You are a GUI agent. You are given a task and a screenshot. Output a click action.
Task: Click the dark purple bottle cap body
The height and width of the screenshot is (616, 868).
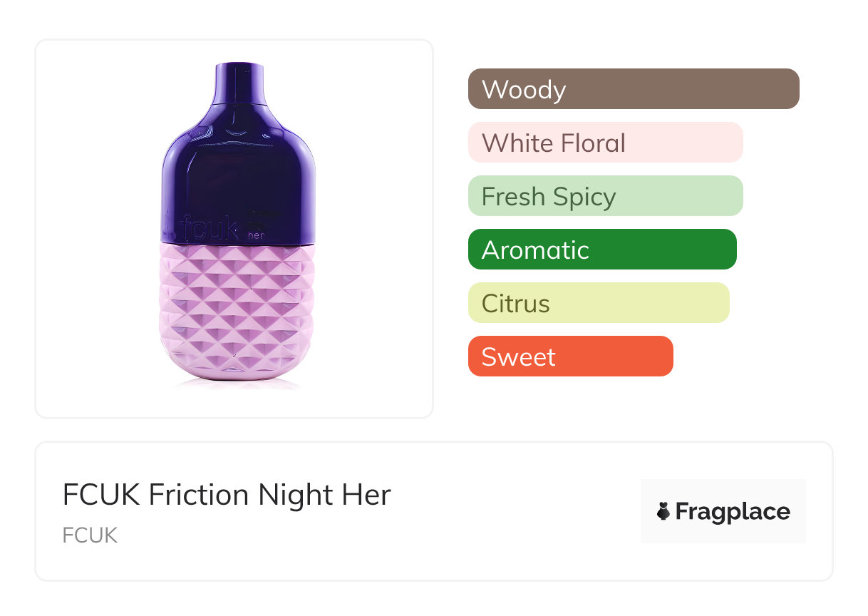coord(239,164)
